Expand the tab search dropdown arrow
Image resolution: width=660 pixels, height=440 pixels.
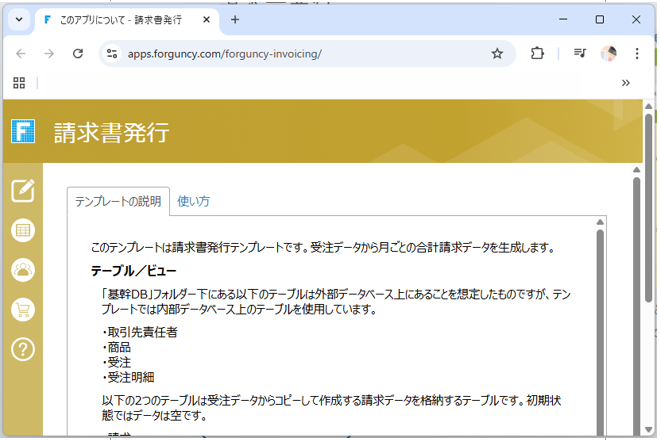point(18,19)
